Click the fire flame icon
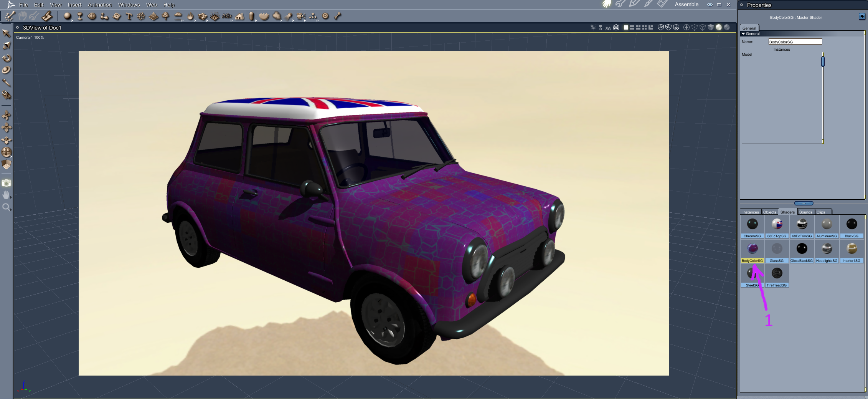 point(190,16)
